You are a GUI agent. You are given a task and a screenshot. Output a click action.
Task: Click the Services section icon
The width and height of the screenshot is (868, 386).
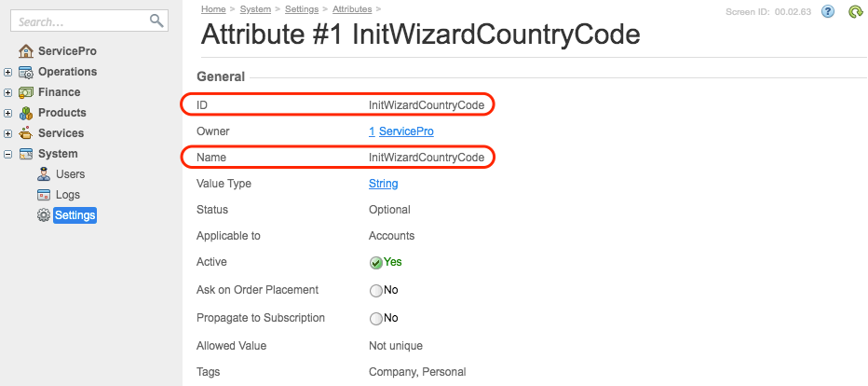click(x=26, y=133)
